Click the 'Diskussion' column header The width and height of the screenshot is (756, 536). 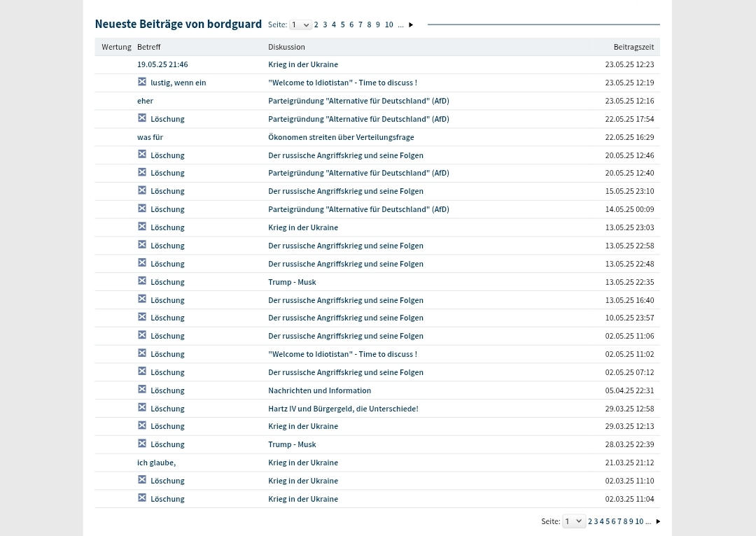coord(286,47)
